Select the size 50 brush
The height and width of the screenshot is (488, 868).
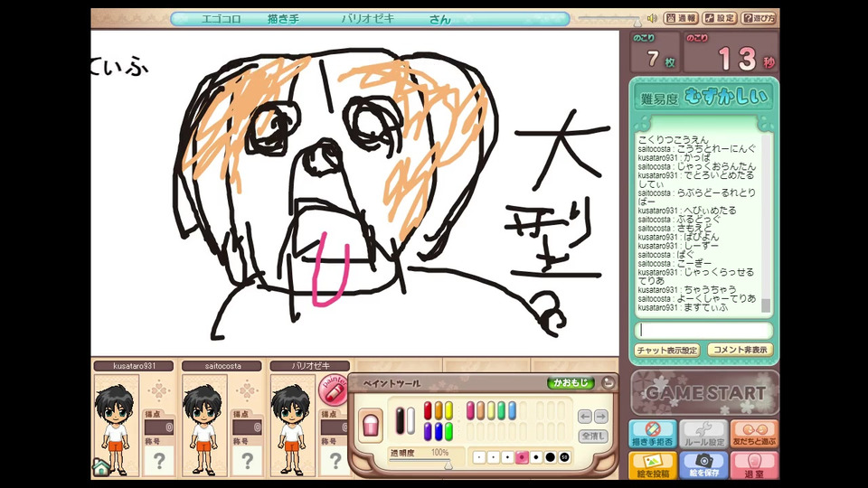click(564, 457)
